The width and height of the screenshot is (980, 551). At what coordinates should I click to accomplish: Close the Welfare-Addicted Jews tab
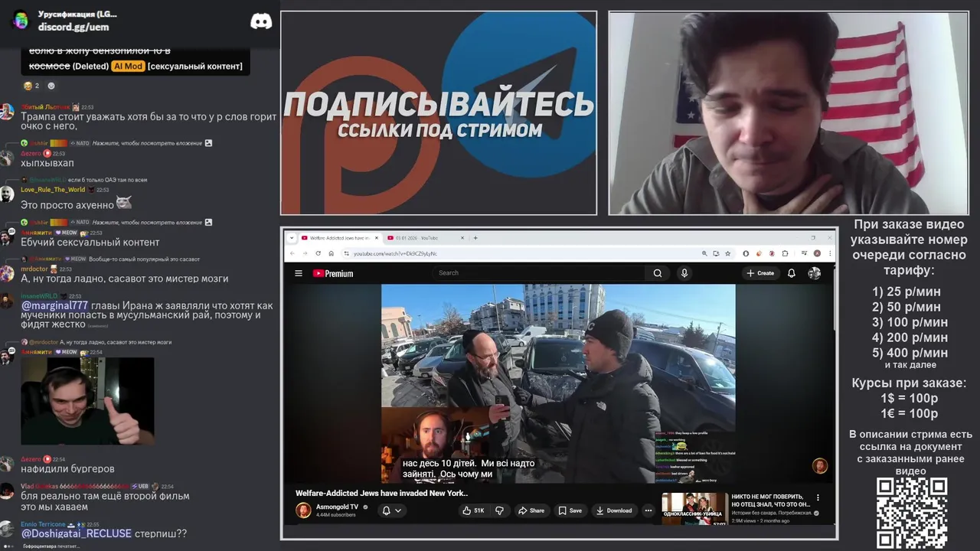coord(376,238)
